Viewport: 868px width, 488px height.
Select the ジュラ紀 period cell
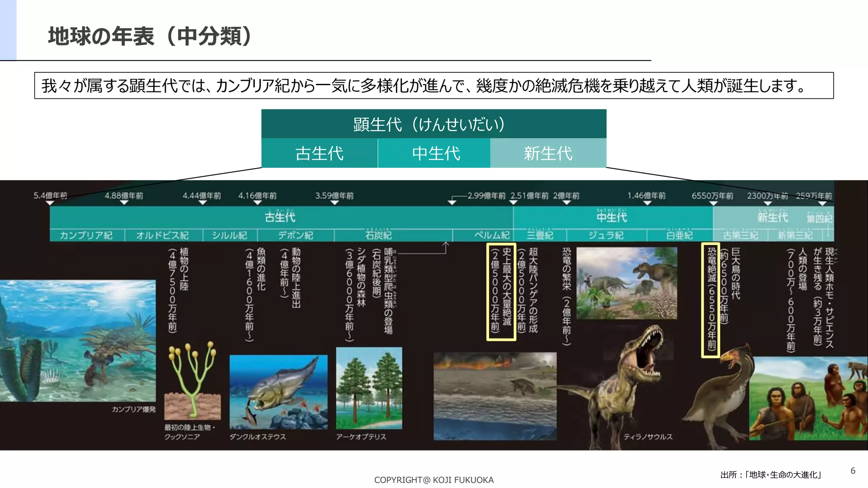[606, 235]
